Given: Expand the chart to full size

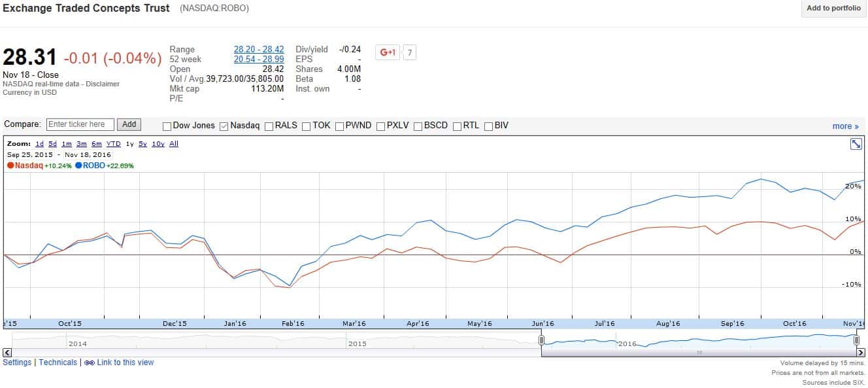Looking at the screenshot, I should pyautogui.click(x=856, y=144).
